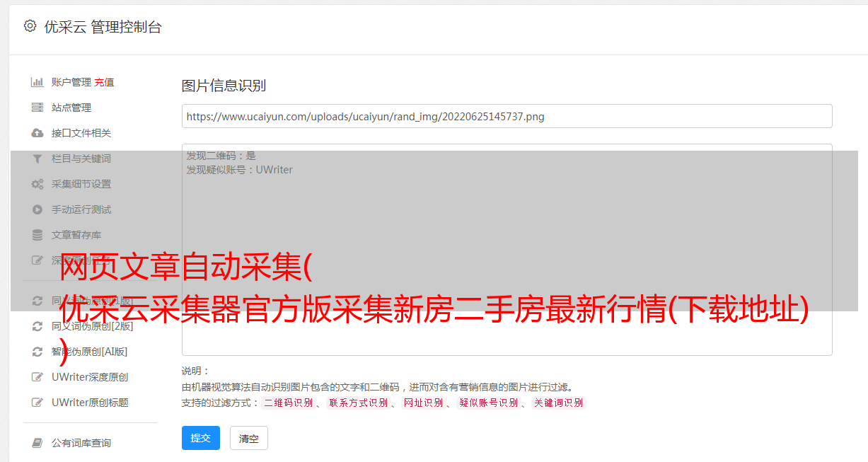Click the 优采云 管理控制台 title
This screenshot has height=462, width=868.
(x=103, y=27)
